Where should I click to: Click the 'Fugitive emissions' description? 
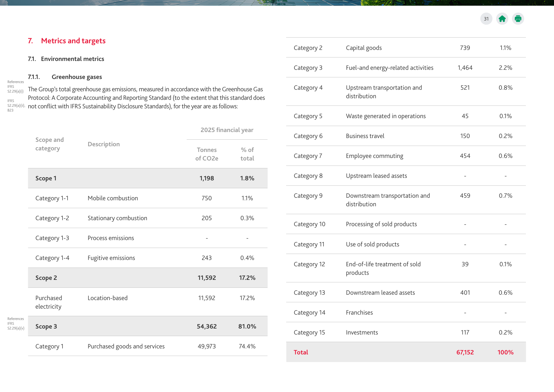pyautogui.click(x=111, y=258)
